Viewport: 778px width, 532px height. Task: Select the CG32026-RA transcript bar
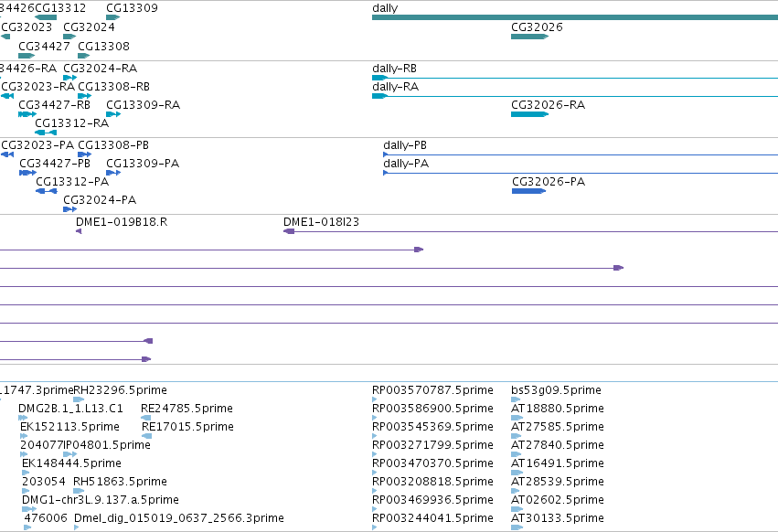[529, 114]
